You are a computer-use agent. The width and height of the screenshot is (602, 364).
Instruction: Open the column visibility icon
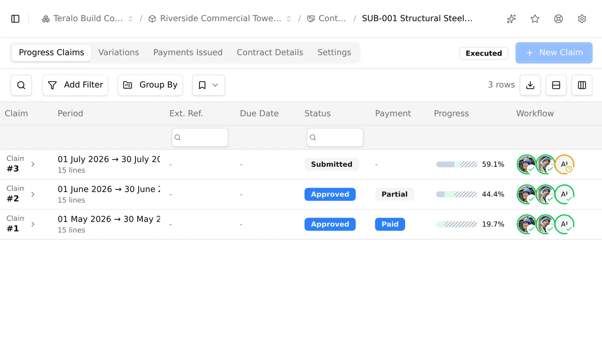pyautogui.click(x=582, y=85)
